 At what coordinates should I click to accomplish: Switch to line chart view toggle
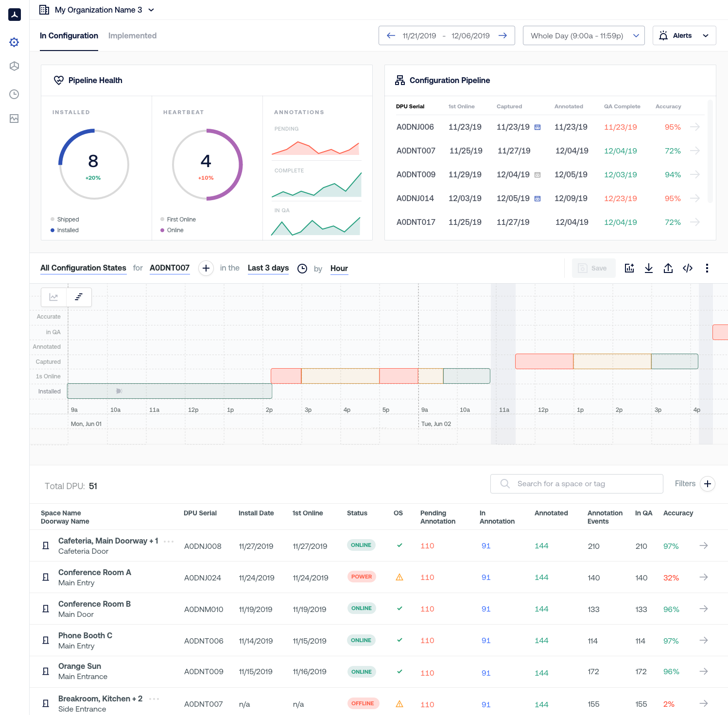click(53, 297)
